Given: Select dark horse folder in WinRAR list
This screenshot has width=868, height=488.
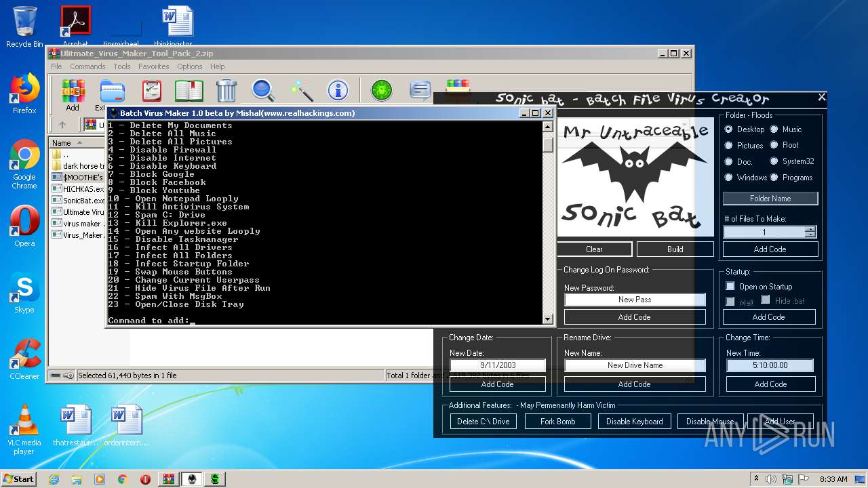Looking at the screenshot, I should [x=78, y=166].
